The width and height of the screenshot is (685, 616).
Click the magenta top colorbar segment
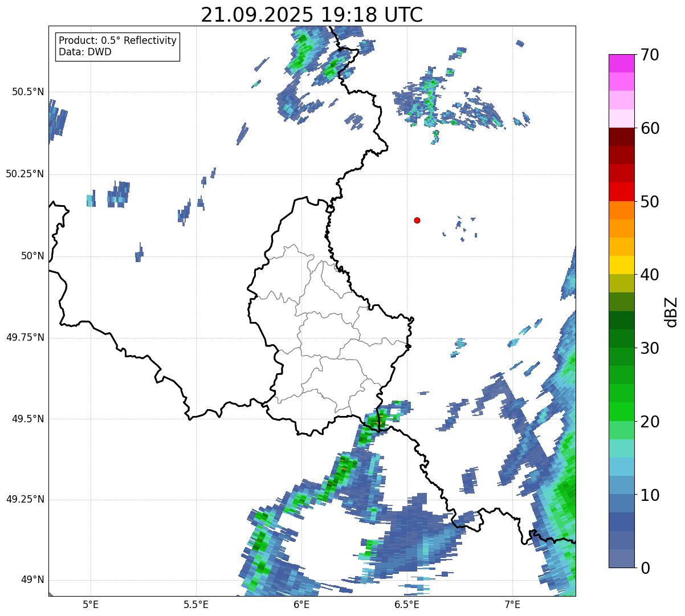coord(622,63)
